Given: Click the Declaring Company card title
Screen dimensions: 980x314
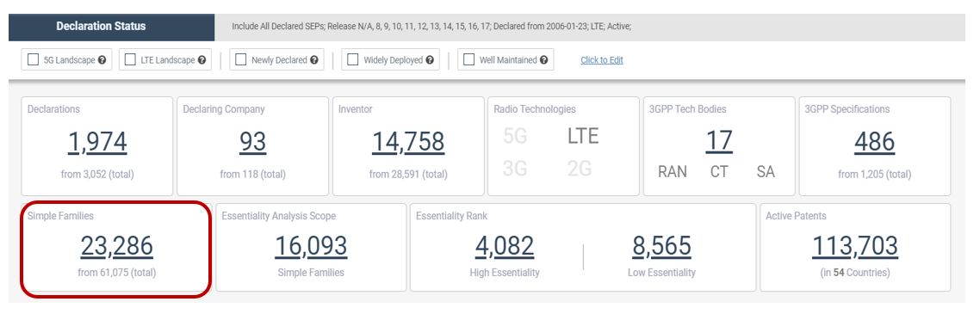Looking at the screenshot, I should [224, 109].
